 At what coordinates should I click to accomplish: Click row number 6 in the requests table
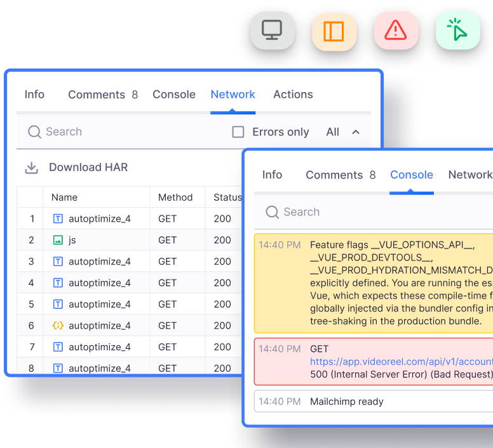pos(31,325)
